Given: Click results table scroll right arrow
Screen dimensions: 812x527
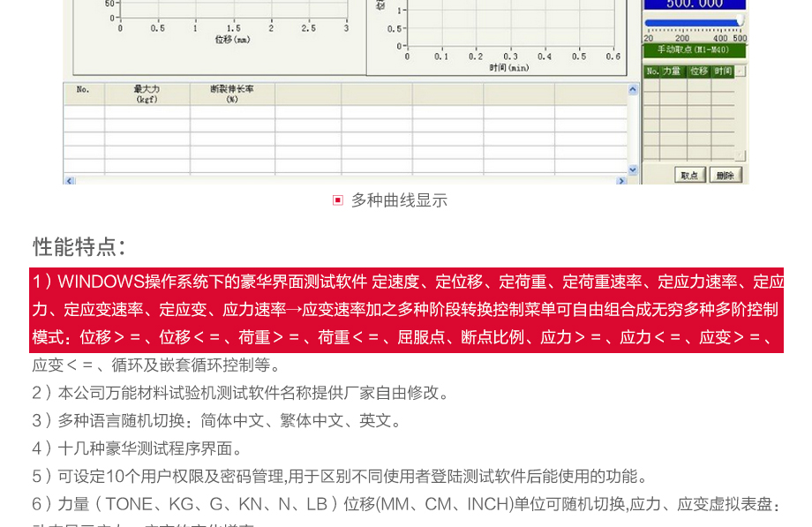Looking at the screenshot, I should (x=621, y=180).
